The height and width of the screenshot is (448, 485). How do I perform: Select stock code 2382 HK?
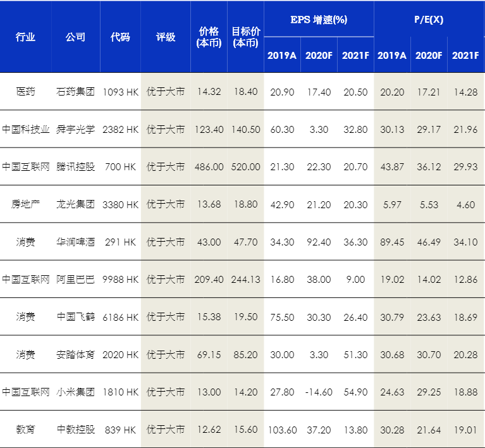[x=120, y=130]
